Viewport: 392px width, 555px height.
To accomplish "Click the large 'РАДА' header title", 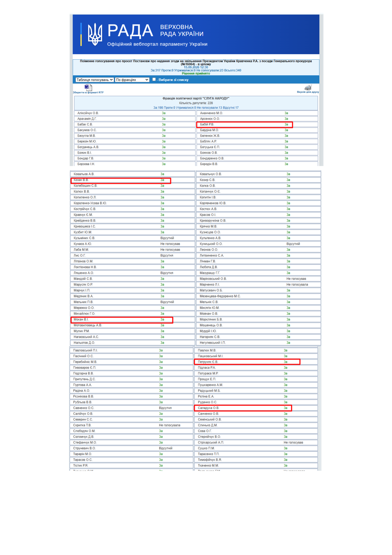I will click(130, 31).
